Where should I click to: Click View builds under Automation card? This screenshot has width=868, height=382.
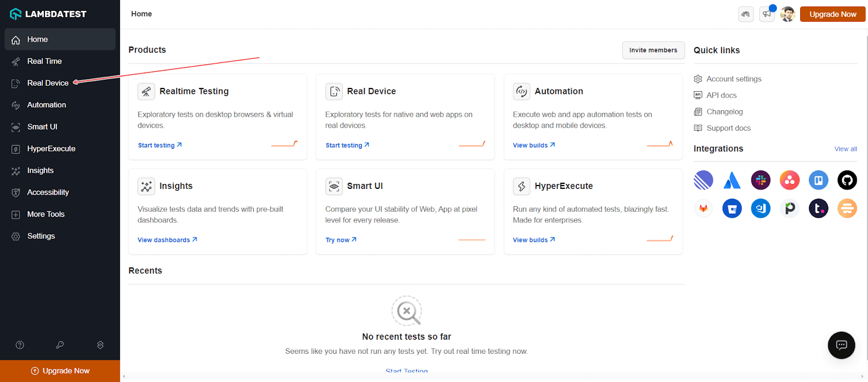[534, 145]
